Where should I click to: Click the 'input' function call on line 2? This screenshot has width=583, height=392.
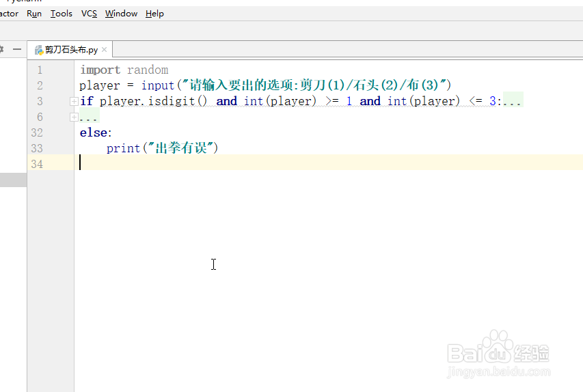point(158,85)
